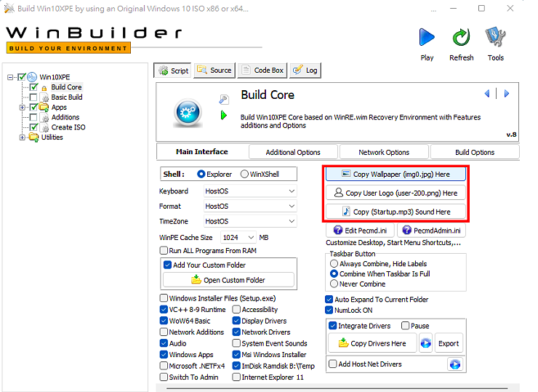Open PecmdAdmin.ini button

coord(431,231)
